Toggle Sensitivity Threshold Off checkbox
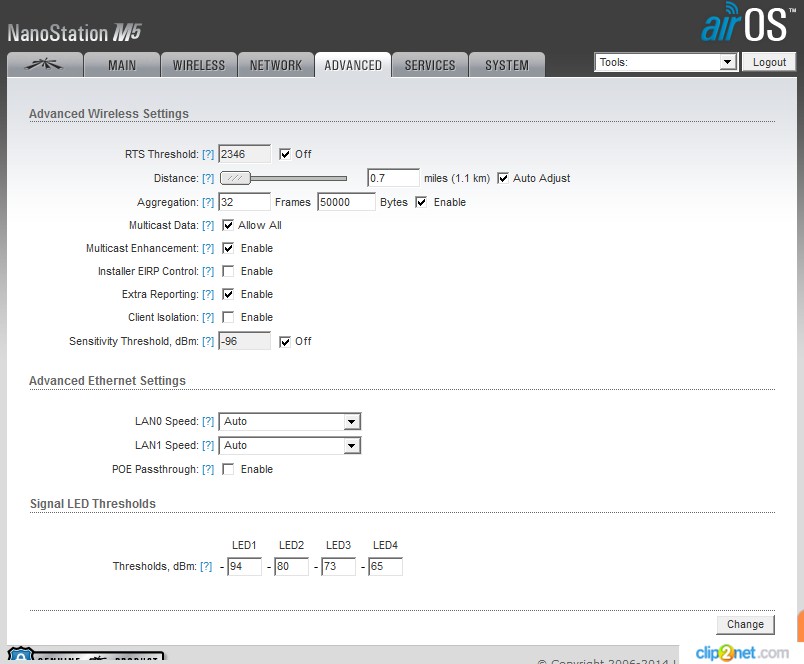This screenshot has height=664, width=804. click(x=285, y=342)
